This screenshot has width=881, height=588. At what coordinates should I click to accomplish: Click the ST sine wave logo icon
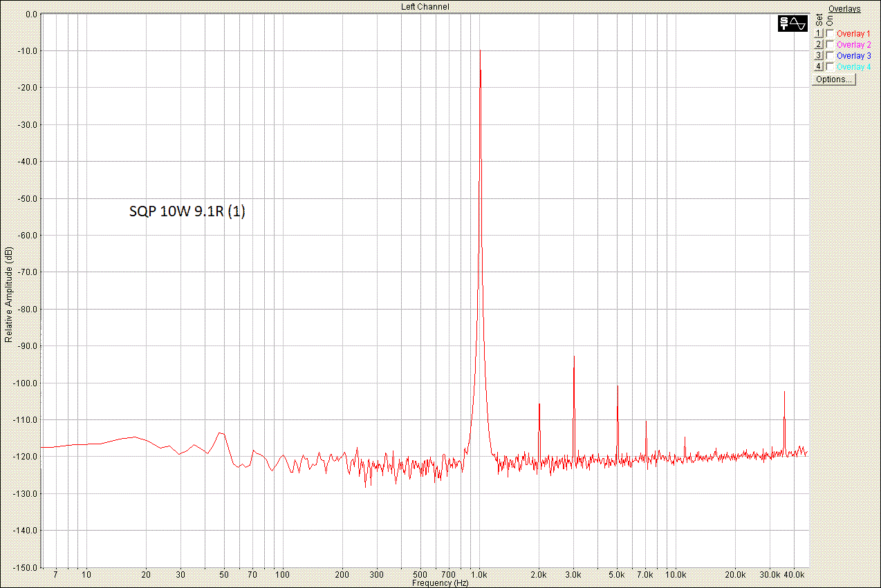(x=792, y=23)
